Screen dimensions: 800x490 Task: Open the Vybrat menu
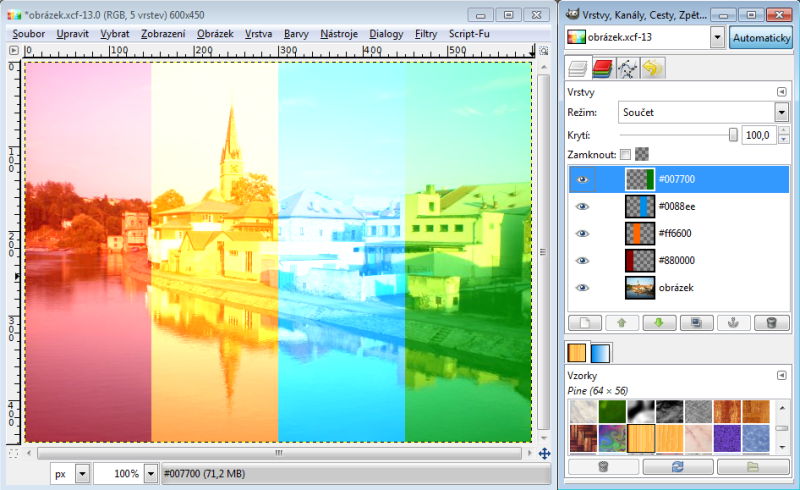coord(115,34)
